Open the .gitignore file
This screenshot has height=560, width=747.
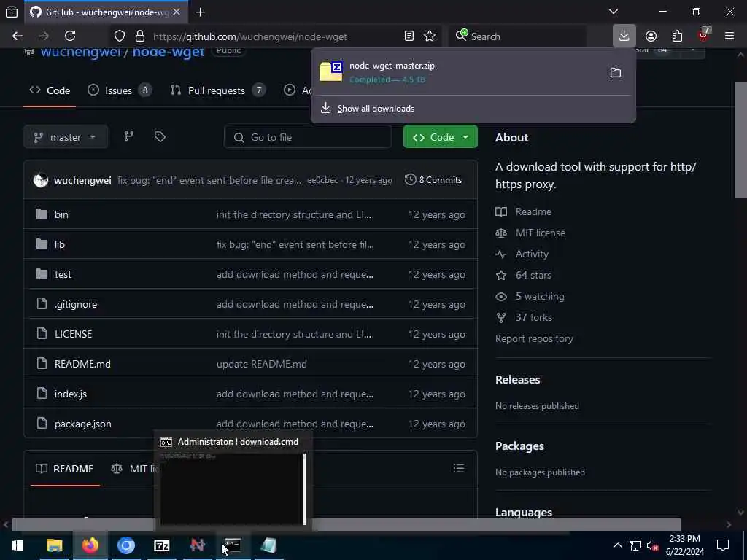[x=76, y=305]
